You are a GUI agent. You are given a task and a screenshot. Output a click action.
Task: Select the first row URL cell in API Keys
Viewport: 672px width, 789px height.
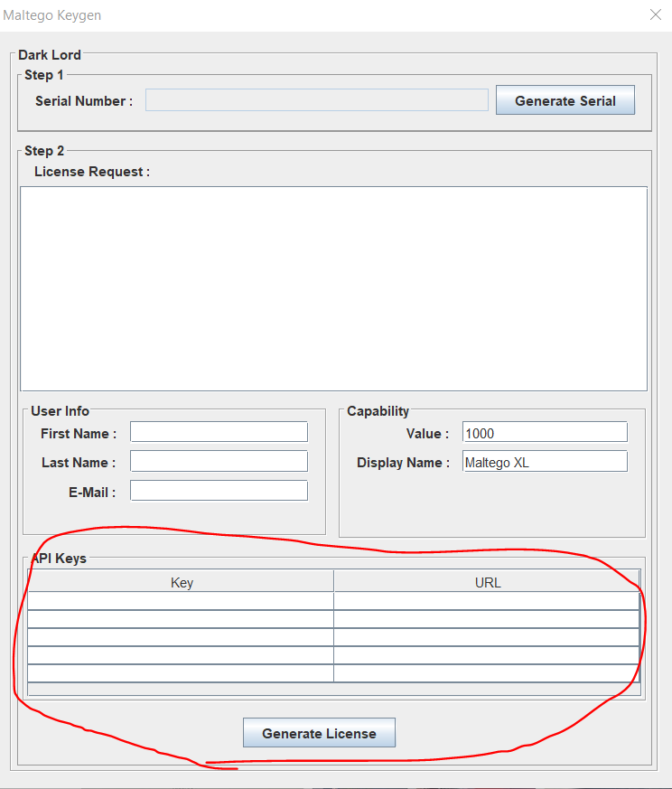487,601
